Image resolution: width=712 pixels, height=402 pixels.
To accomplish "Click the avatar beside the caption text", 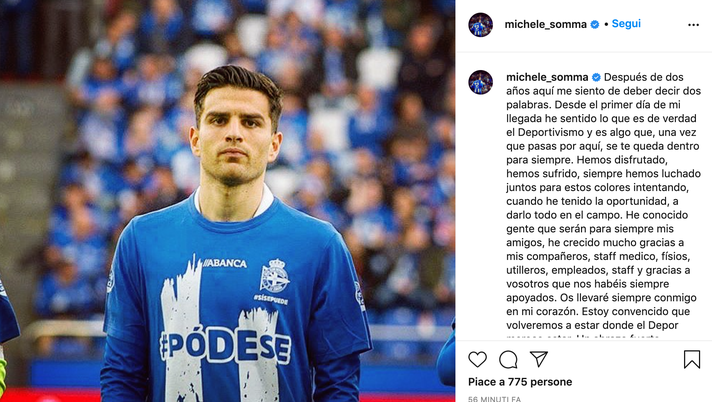I will (481, 82).
